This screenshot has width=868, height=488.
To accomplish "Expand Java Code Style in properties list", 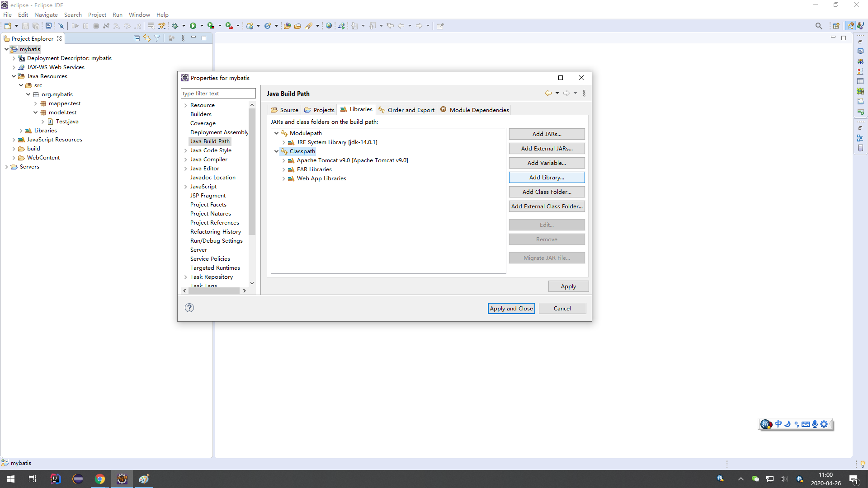I will (186, 150).
